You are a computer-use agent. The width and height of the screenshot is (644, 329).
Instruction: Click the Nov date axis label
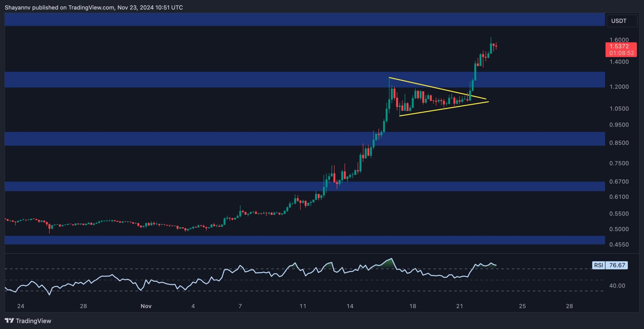[x=146, y=306]
